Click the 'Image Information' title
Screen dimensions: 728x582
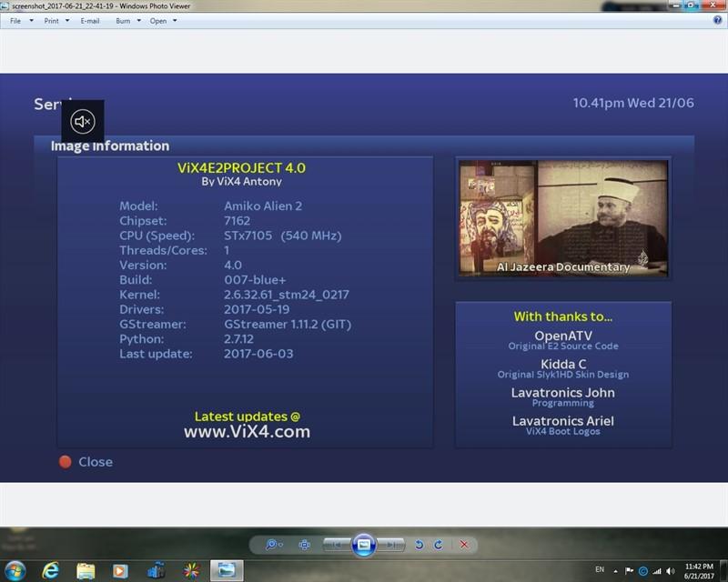click(x=110, y=145)
